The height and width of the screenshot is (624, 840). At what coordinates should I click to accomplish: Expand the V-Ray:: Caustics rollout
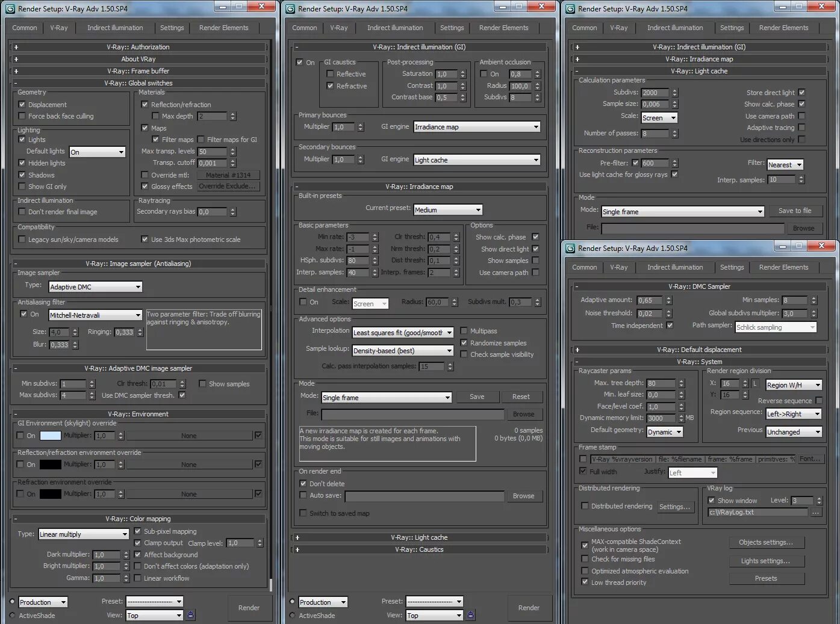419,549
